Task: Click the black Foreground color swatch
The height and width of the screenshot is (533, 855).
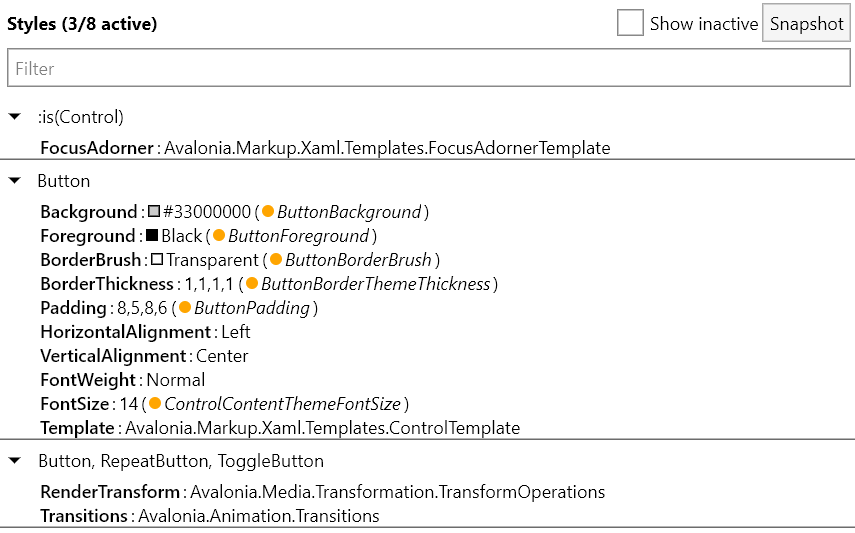Action: point(152,236)
